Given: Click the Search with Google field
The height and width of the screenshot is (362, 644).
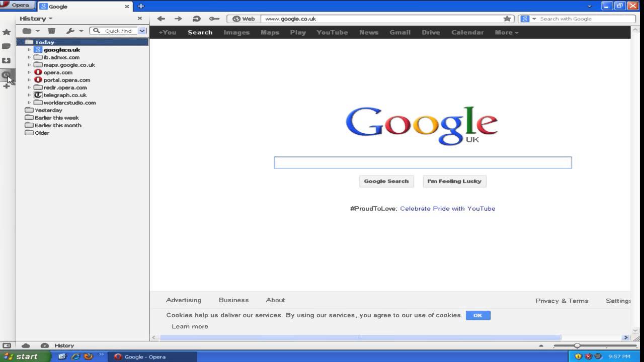Looking at the screenshot, I should click(586, 19).
